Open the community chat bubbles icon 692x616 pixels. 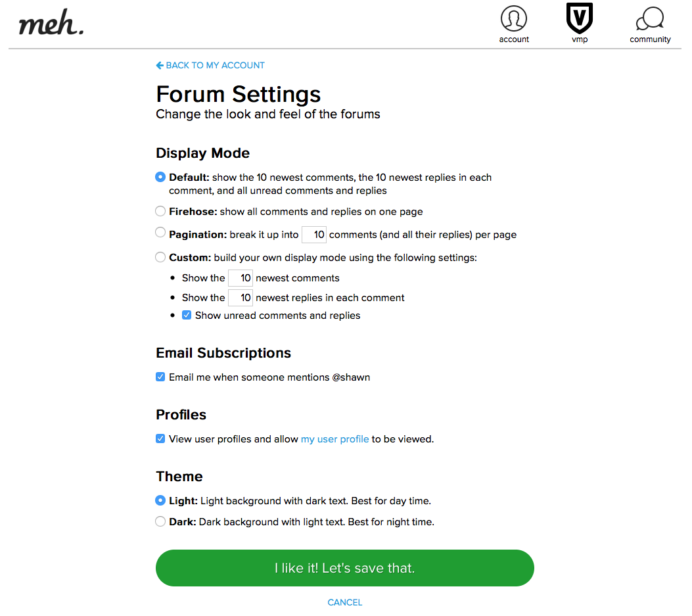[650, 19]
